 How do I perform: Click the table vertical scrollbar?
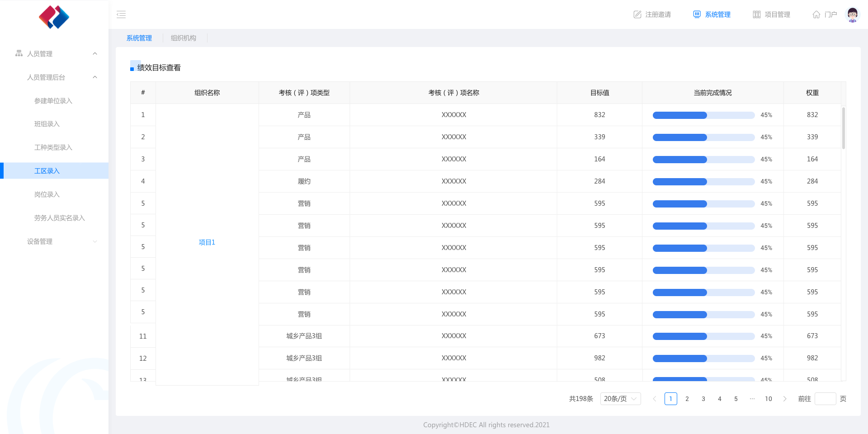click(844, 128)
